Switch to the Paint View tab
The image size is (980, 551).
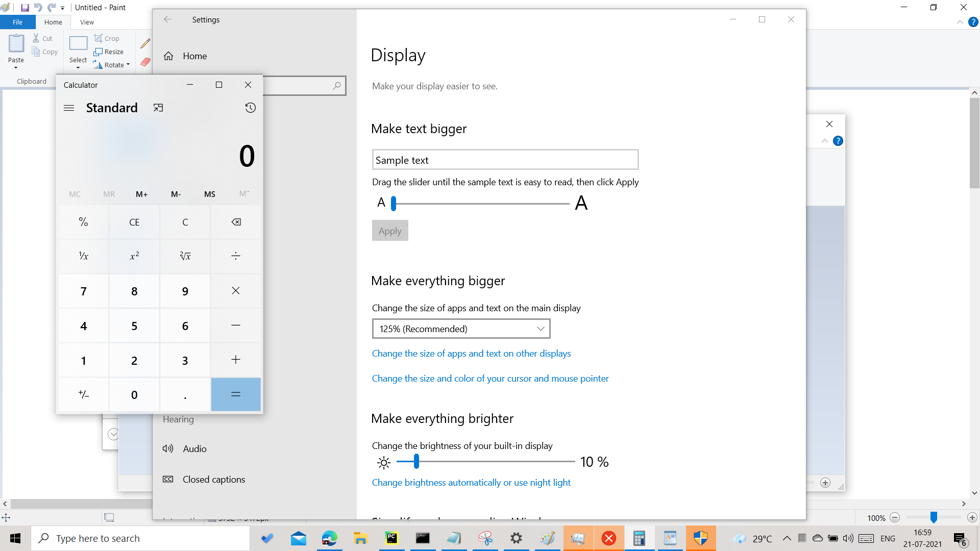click(87, 22)
